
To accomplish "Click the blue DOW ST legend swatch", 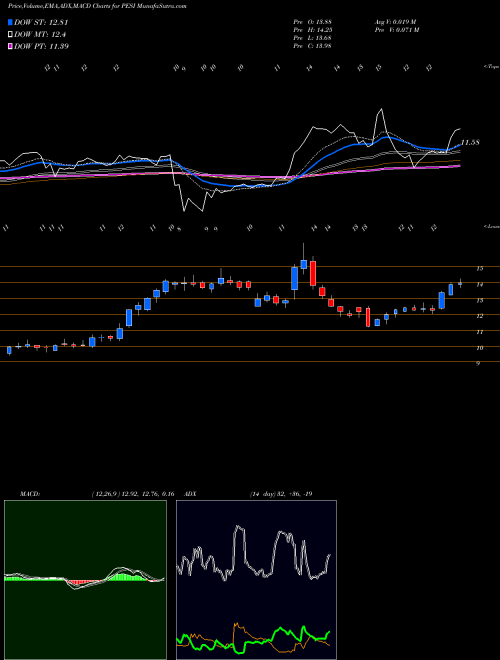I will 10,22.
